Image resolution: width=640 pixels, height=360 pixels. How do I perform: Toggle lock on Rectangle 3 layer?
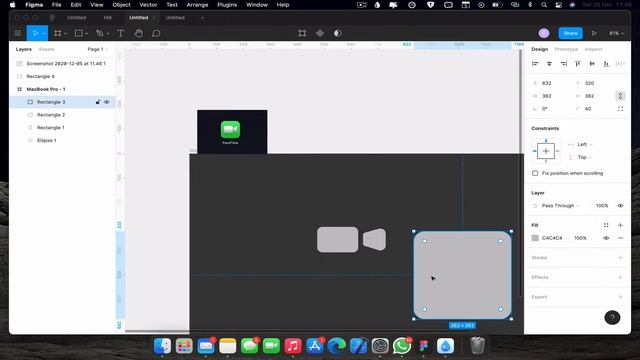[98, 102]
